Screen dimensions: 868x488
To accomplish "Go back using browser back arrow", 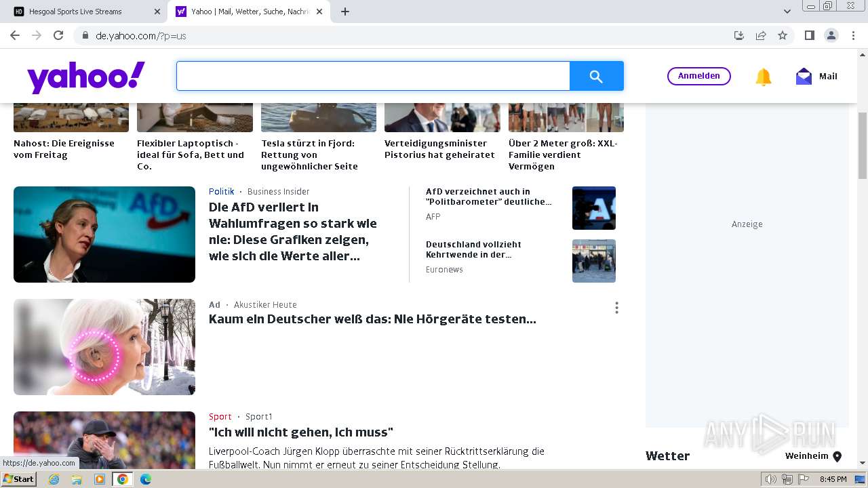I will click(x=15, y=35).
